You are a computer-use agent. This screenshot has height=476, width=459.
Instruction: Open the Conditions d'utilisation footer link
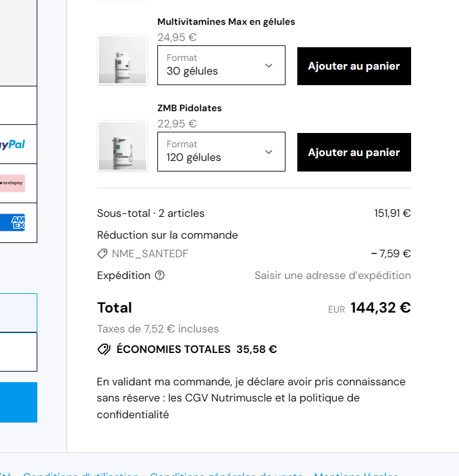pyautogui.click(x=81, y=474)
